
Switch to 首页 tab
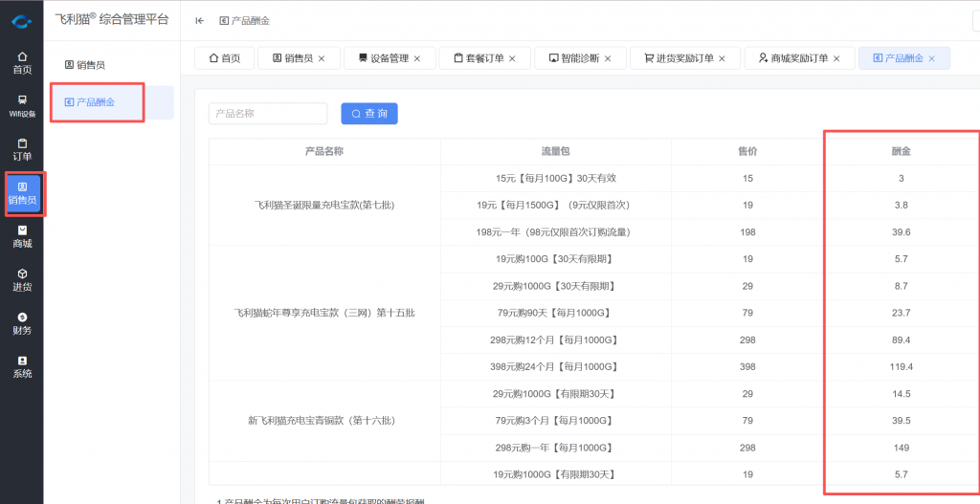coord(225,58)
